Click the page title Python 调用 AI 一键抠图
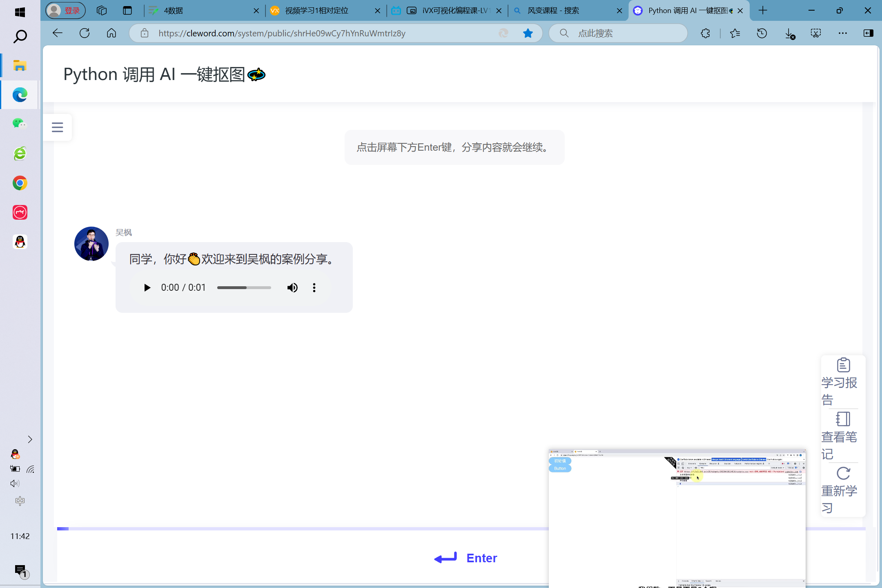The width and height of the screenshot is (882, 588). pyautogui.click(x=165, y=75)
